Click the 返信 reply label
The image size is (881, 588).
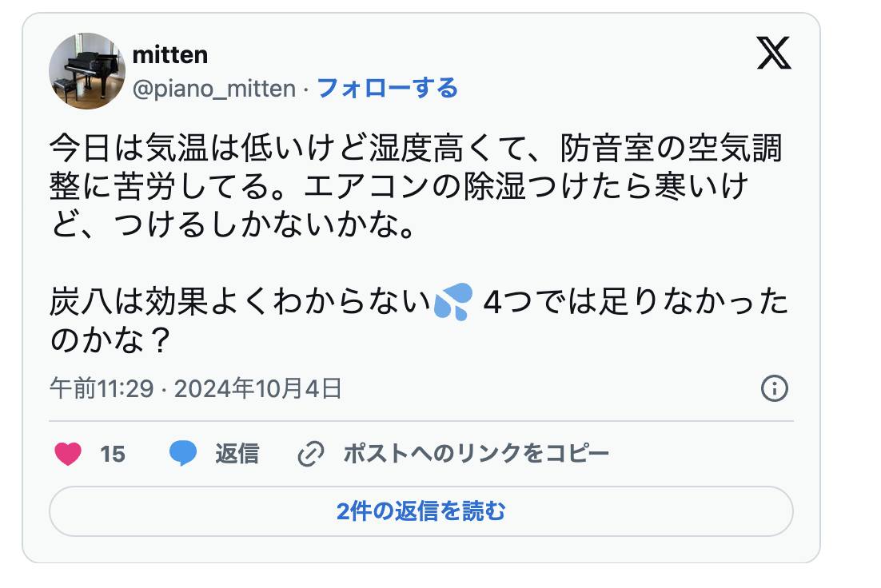(x=237, y=454)
